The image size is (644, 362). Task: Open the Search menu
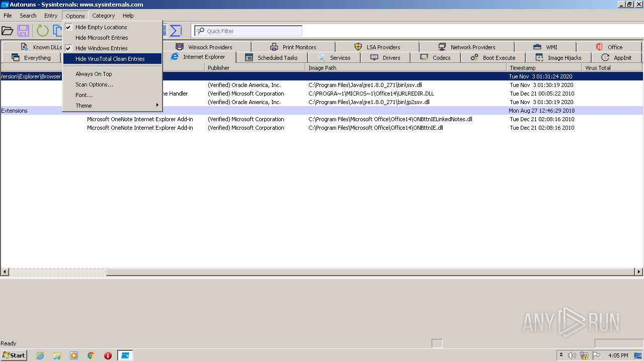[28, 16]
